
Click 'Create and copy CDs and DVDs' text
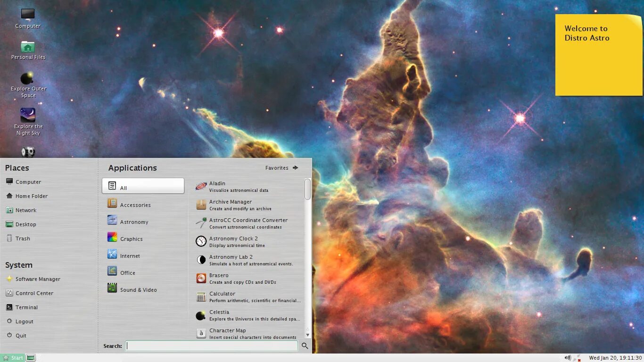tap(243, 282)
